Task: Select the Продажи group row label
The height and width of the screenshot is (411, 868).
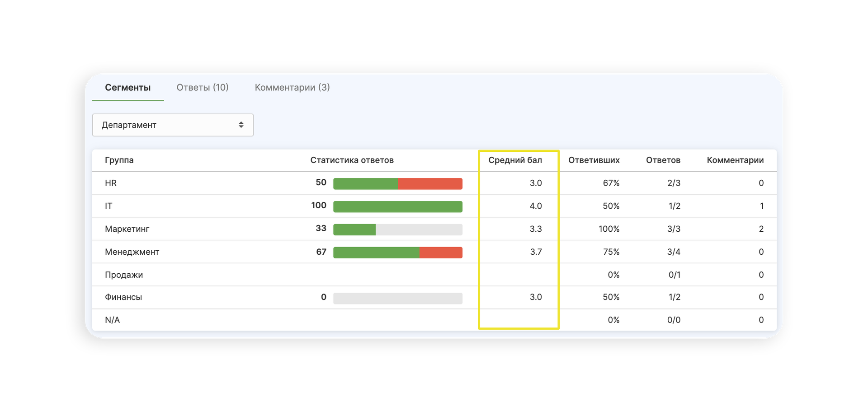Action: coord(124,275)
